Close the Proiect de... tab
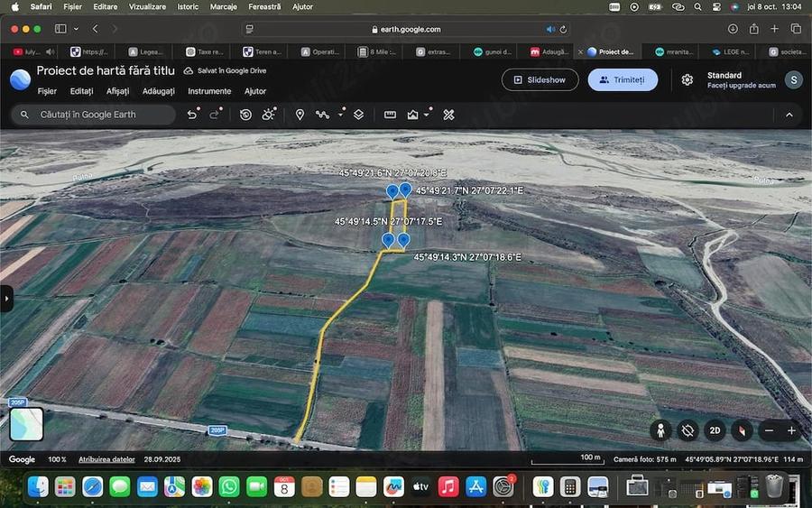This screenshot has width=812, height=508. [x=580, y=51]
